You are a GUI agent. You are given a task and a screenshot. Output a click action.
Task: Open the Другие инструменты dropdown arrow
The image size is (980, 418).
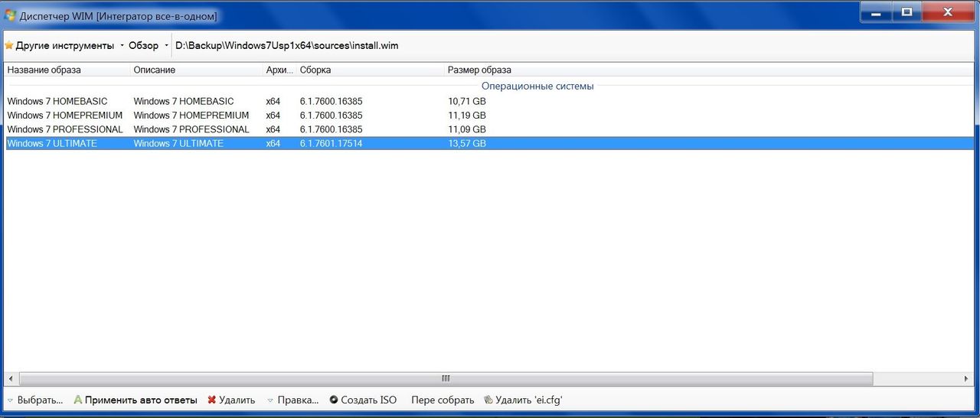click(x=122, y=46)
